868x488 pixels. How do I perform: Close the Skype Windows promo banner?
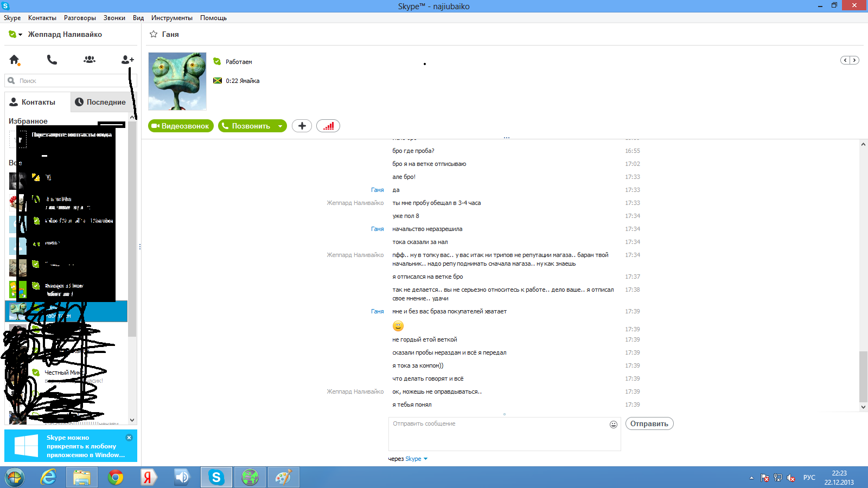coord(129,438)
